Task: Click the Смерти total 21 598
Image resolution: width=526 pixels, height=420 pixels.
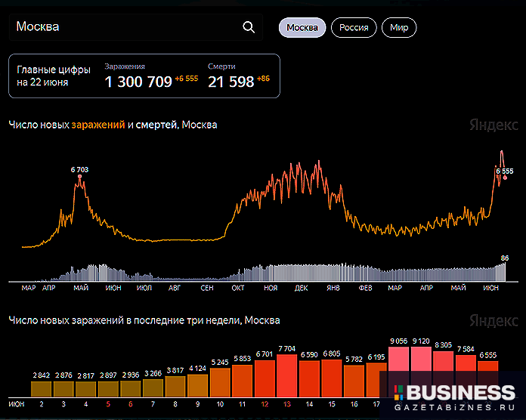Action: click(x=231, y=82)
